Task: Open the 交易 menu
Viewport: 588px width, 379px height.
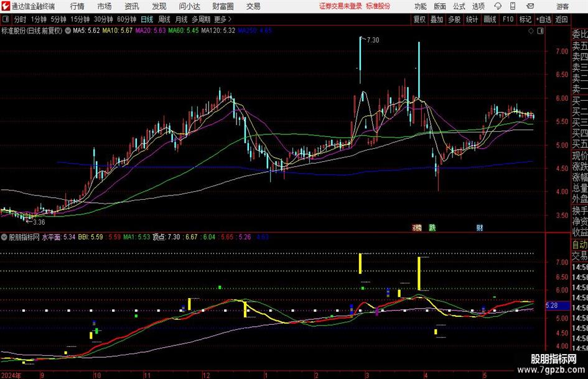Action: pos(253,6)
